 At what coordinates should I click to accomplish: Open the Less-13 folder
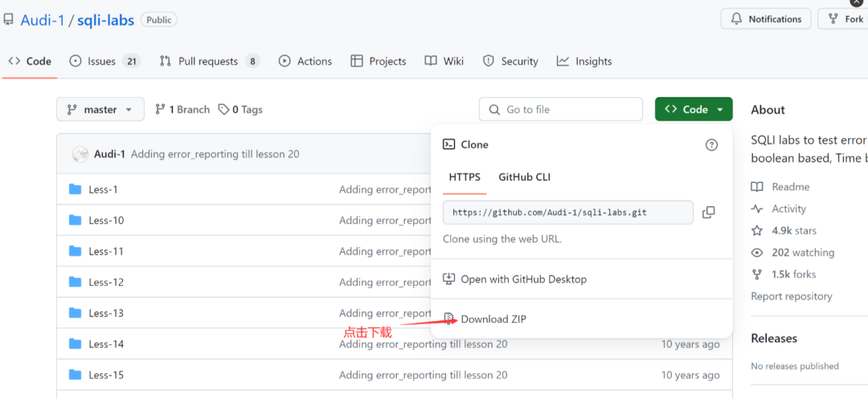106,313
